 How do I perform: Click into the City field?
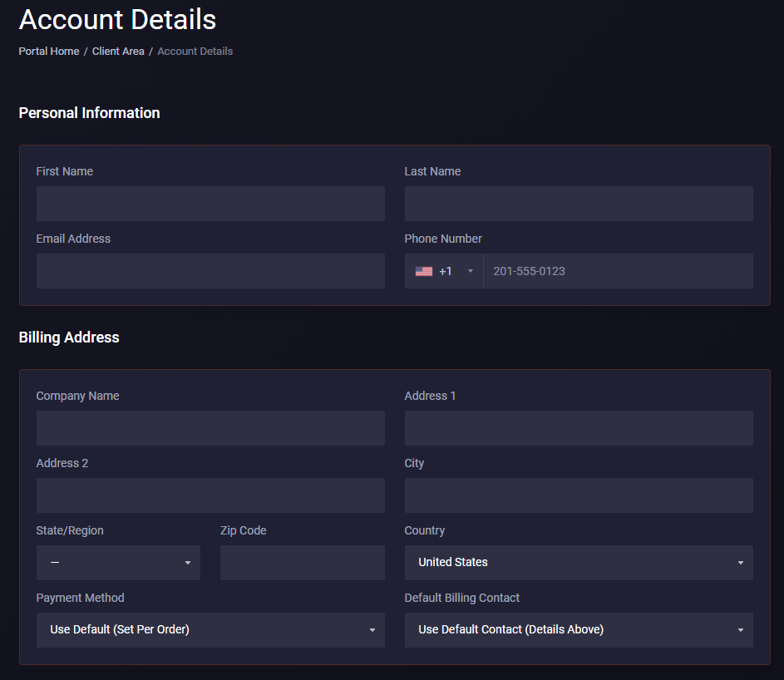coord(578,495)
